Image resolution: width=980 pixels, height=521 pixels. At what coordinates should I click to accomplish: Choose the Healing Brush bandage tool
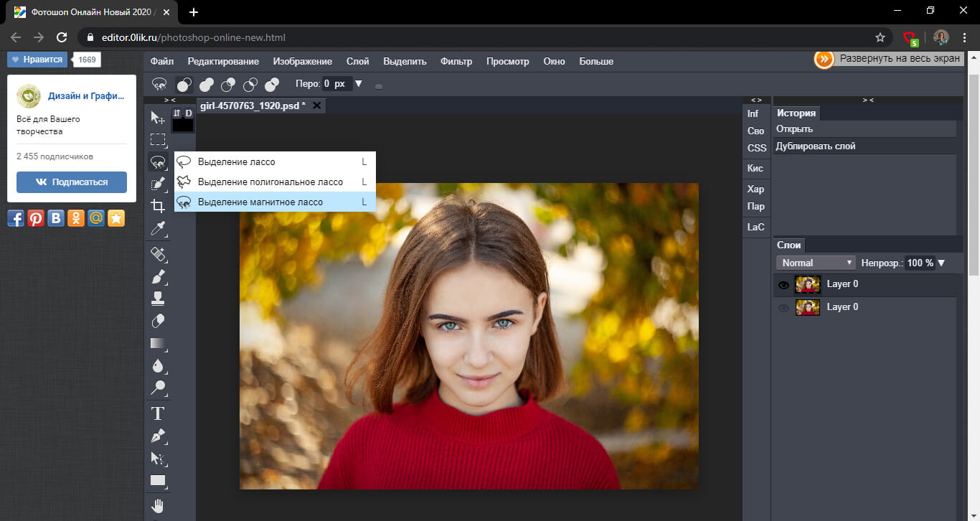(158, 254)
